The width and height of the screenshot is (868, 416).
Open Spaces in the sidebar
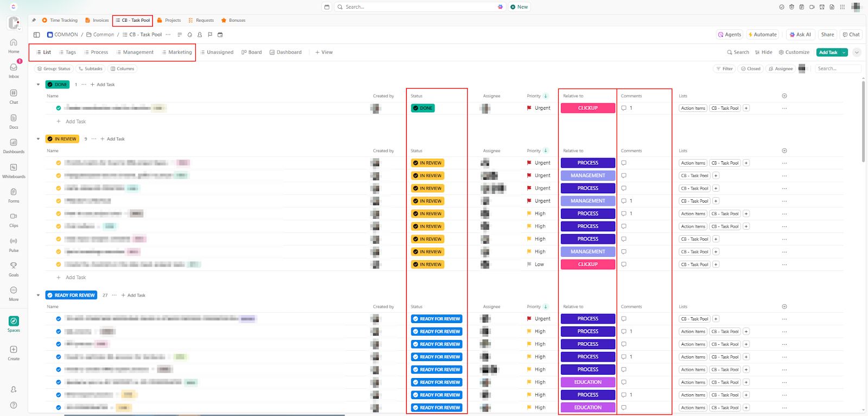(14, 324)
